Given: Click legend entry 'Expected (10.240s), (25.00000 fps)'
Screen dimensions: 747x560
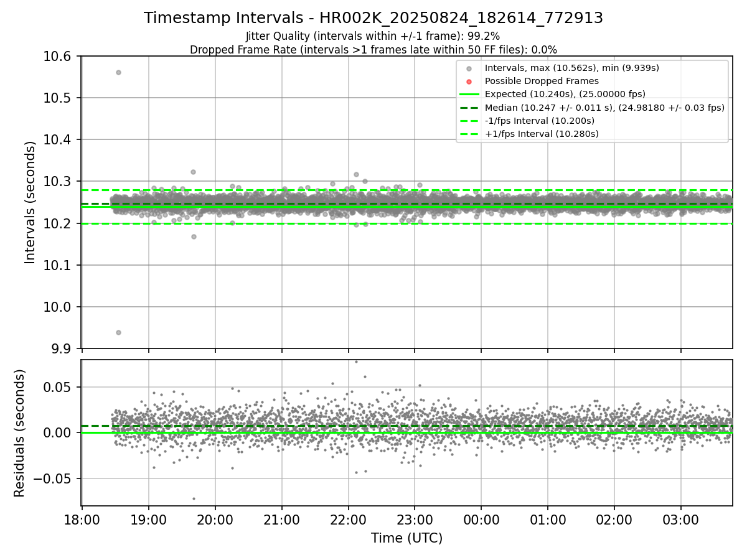Looking at the screenshot, I should coord(565,94).
